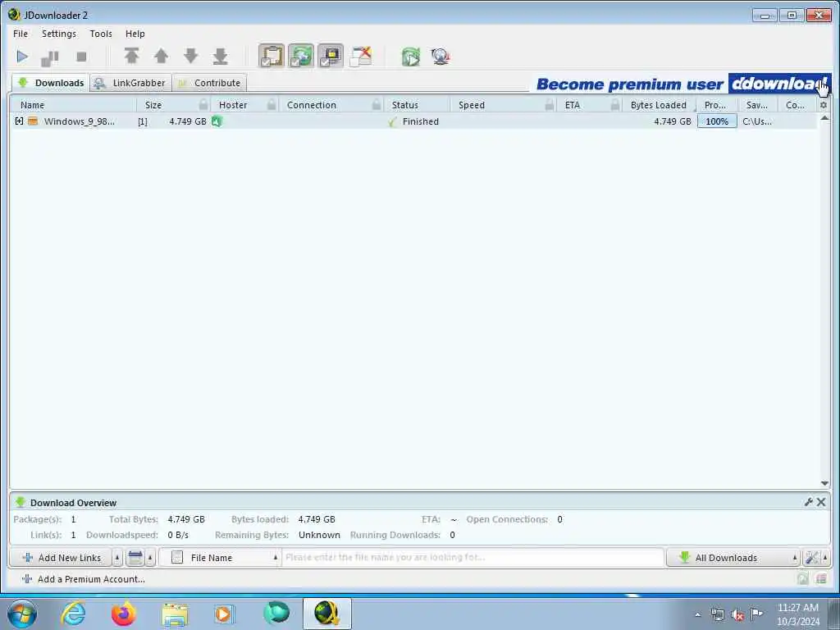Viewport: 840px width, 630px height.
Task: Toggle lock on the Size column
Action: click(203, 104)
